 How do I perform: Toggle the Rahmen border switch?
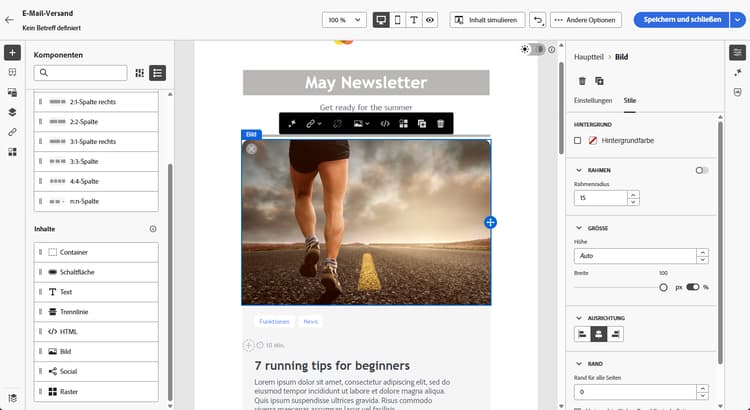tap(702, 170)
